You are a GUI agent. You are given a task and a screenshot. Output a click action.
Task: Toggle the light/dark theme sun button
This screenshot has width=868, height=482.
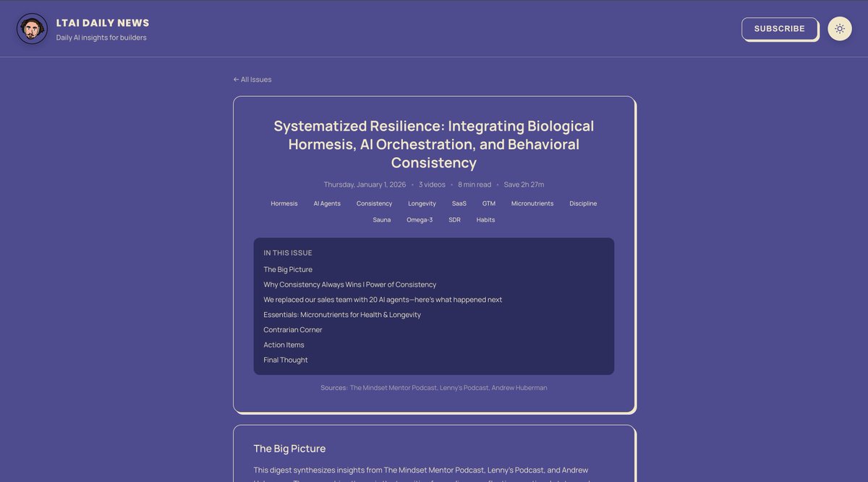pyautogui.click(x=840, y=29)
